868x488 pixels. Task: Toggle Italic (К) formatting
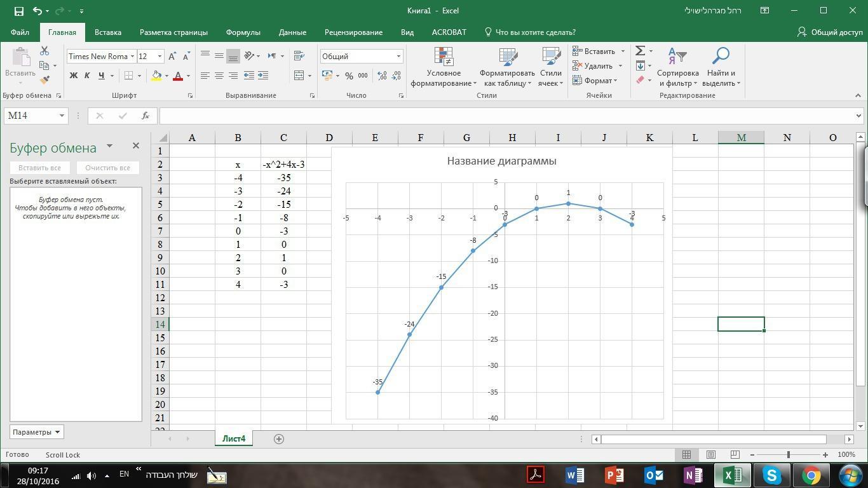[x=87, y=76]
